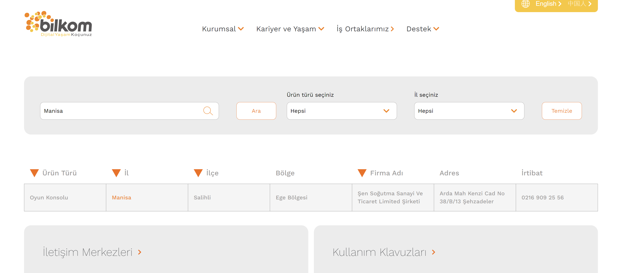Switch language to 中国人
This screenshot has width=644, height=273.
point(579,4)
